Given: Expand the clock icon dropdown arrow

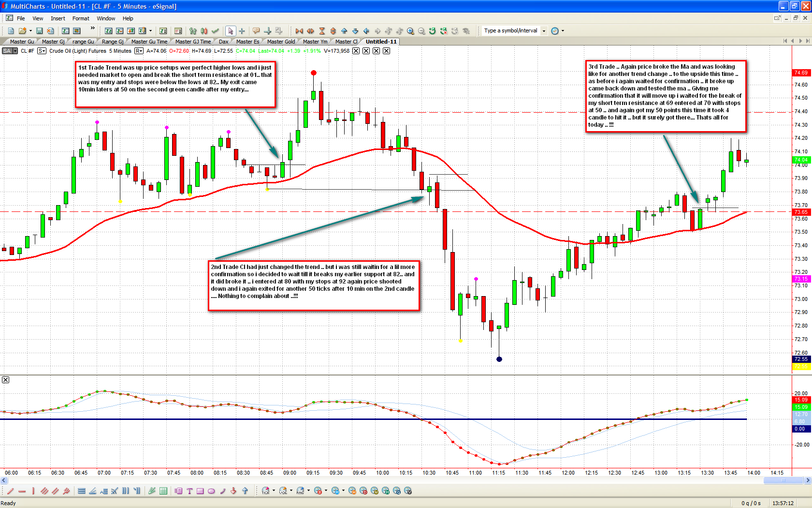Looking at the screenshot, I should coord(563,31).
